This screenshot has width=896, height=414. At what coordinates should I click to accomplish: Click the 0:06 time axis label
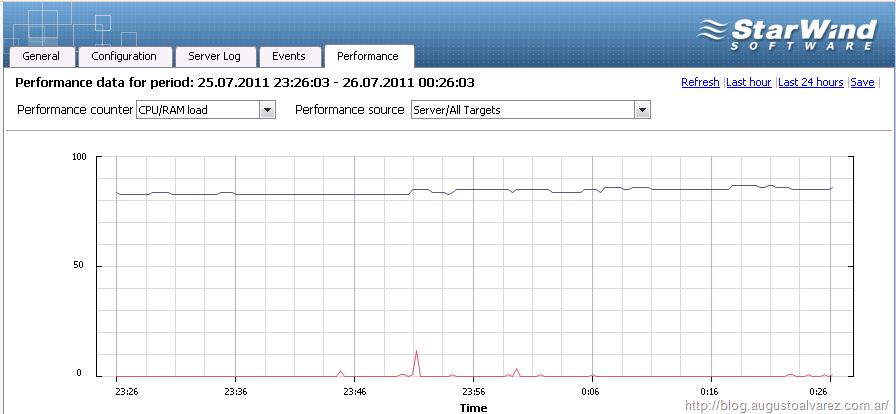pos(591,392)
